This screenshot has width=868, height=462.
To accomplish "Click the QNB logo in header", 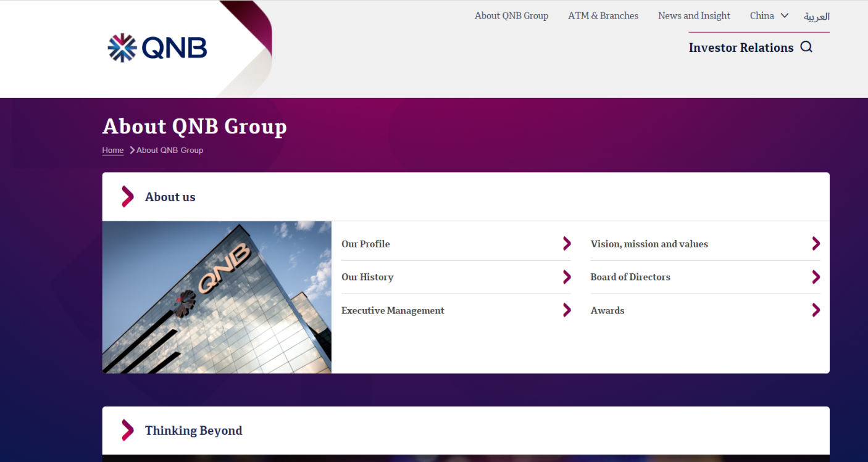I will pyautogui.click(x=157, y=47).
